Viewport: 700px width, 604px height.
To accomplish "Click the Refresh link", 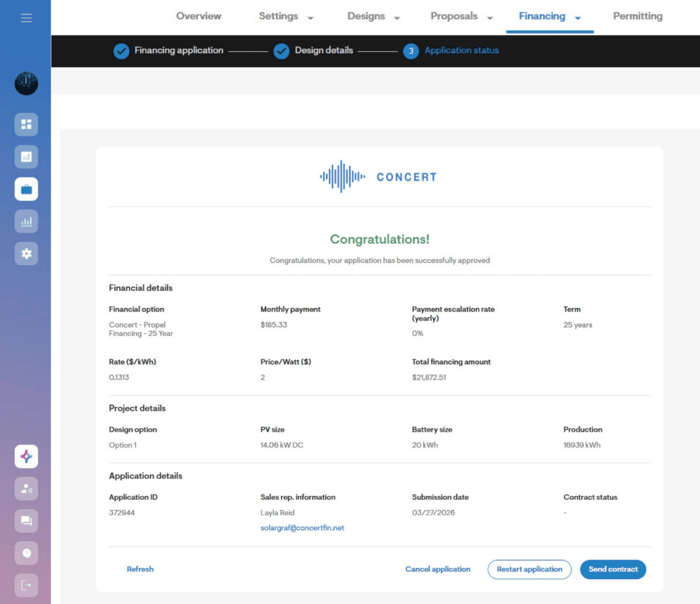I will (x=140, y=569).
